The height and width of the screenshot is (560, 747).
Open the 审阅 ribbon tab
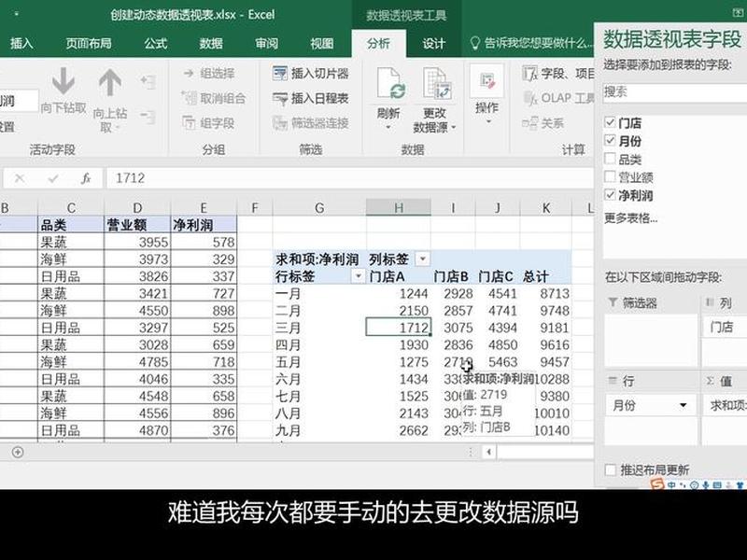point(266,44)
